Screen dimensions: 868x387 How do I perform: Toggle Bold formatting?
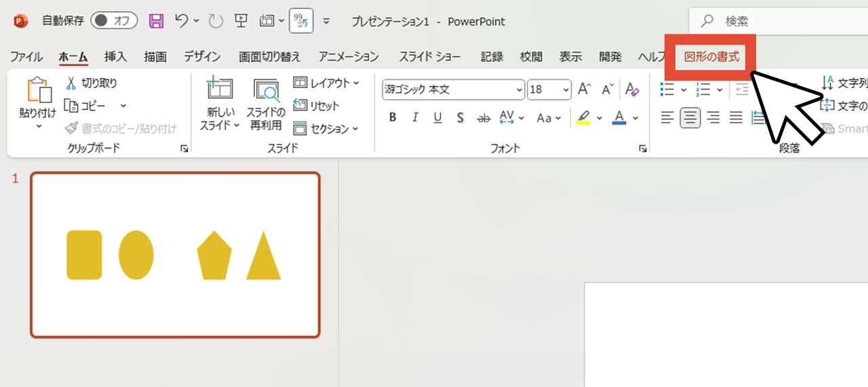[x=393, y=118]
